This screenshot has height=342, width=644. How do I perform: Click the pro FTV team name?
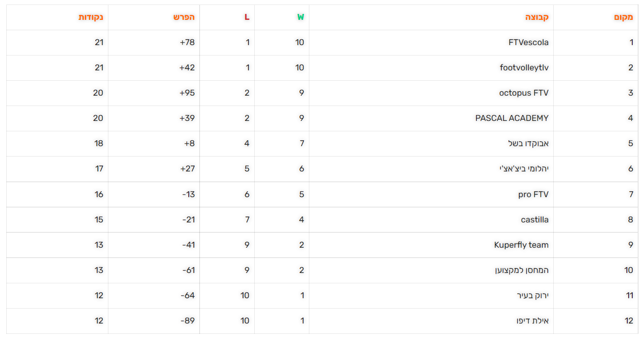533,194
